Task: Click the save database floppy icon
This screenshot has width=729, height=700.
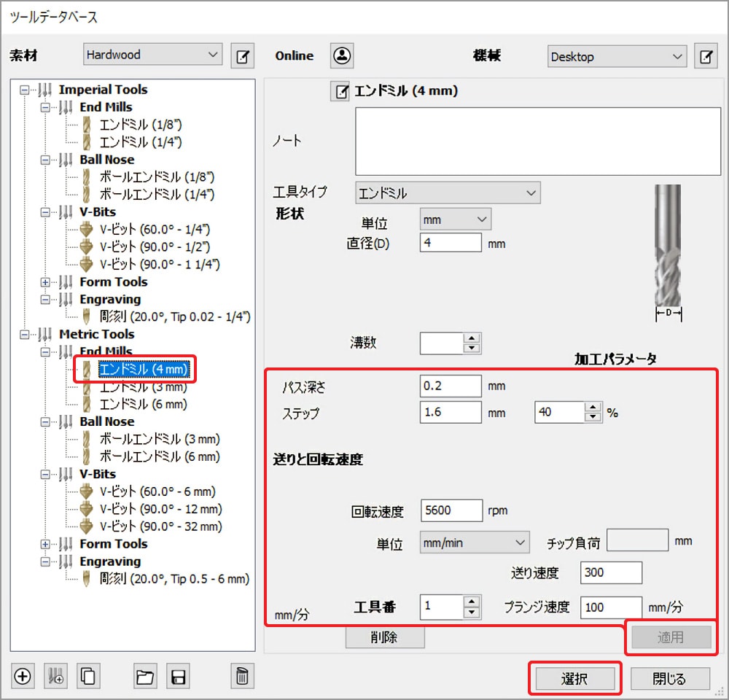Action: (177, 676)
